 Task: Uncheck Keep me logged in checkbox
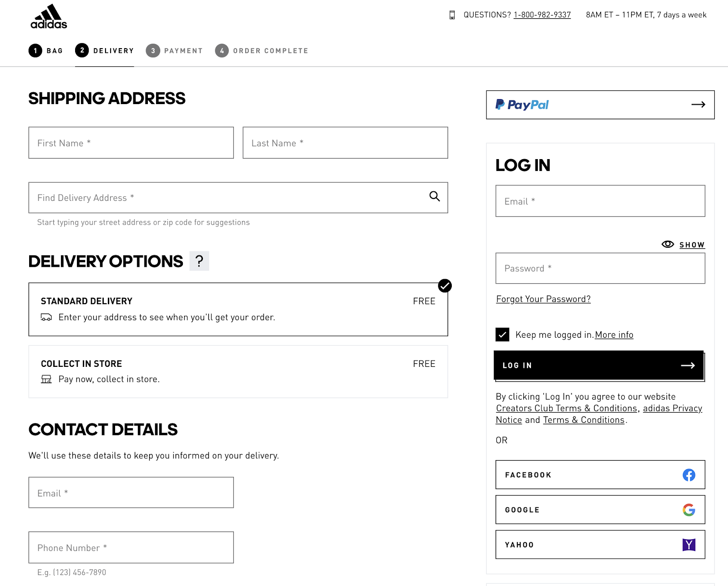click(x=502, y=335)
